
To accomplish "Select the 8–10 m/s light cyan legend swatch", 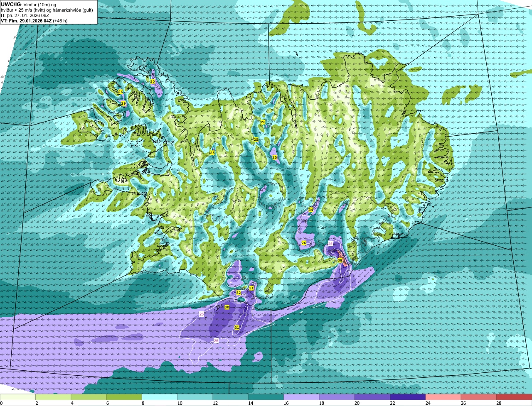I will coord(160,397).
